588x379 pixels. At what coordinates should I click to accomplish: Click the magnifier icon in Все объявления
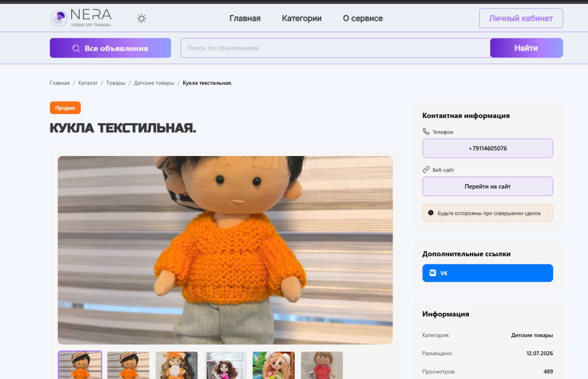[x=76, y=48]
